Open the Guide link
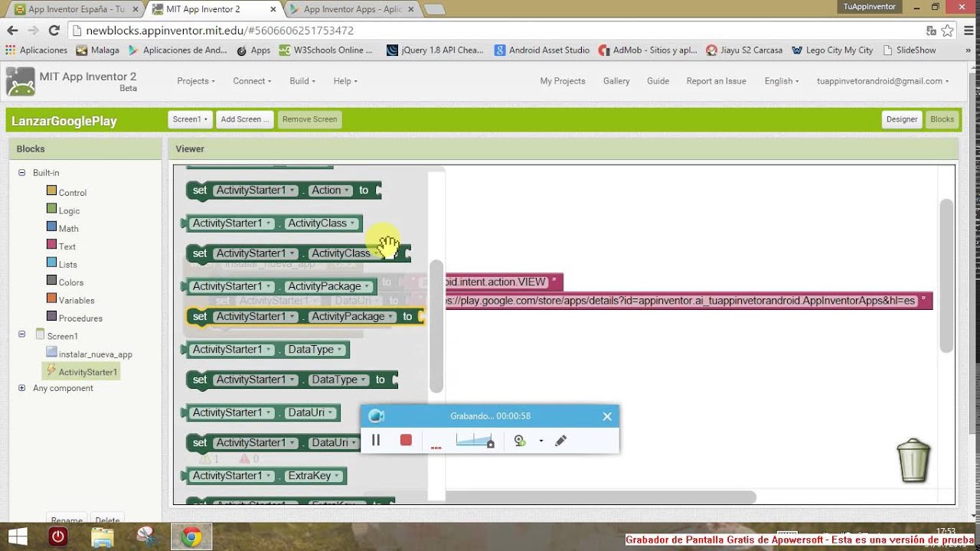 pos(658,80)
